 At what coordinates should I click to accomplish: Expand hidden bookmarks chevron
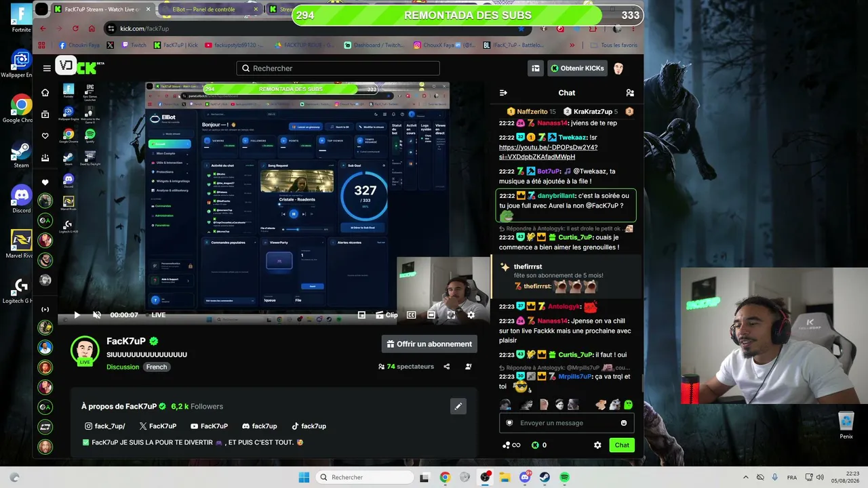572,45
